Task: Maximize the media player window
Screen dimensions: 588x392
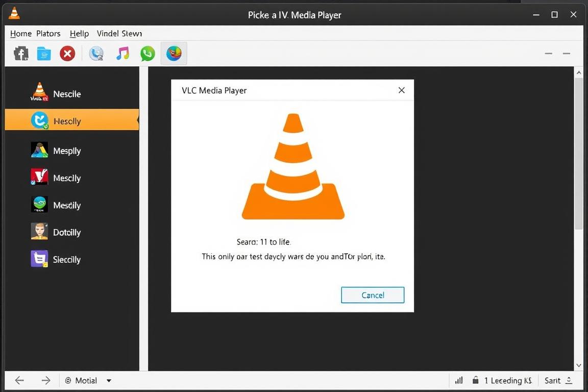Action: point(554,15)
